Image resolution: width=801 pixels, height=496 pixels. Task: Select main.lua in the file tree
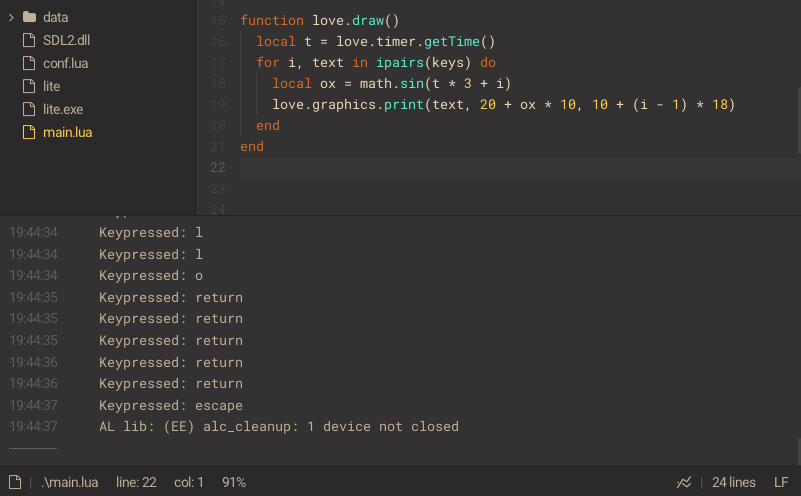point(67,132)
